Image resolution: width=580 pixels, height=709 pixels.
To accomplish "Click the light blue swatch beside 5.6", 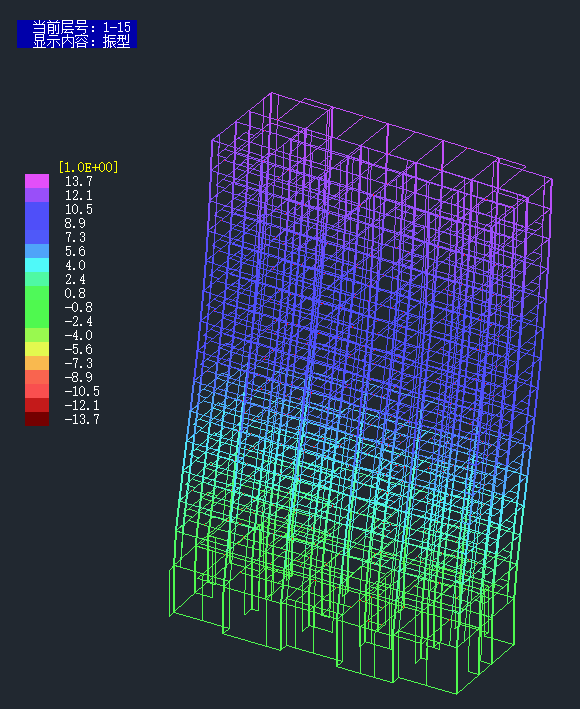I will click(x=37, y=251).
